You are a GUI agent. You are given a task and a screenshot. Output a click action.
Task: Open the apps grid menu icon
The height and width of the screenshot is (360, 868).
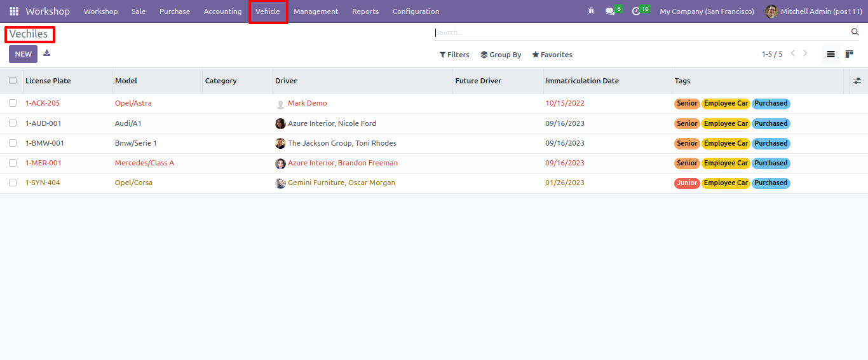(14, 11)
